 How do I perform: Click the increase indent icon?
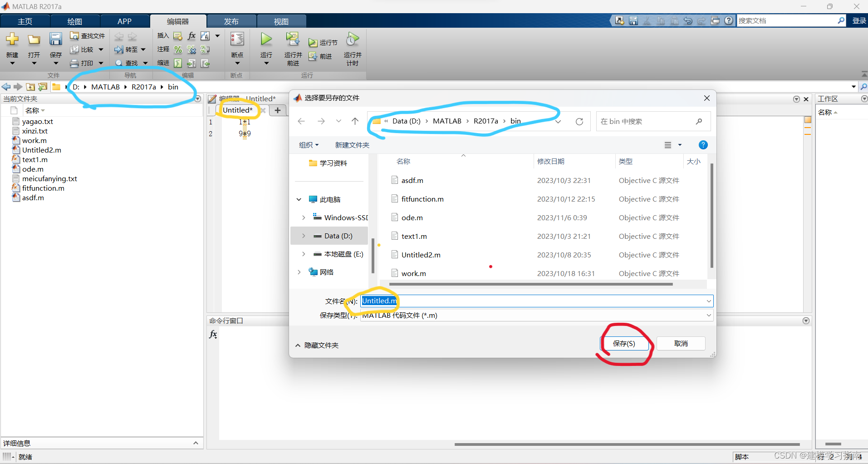(191, 63)
